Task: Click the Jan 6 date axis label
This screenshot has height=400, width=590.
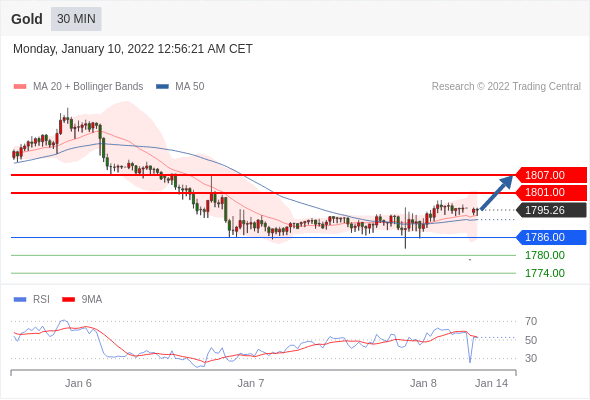Action: pyautogui.click(x=78, y=383)
